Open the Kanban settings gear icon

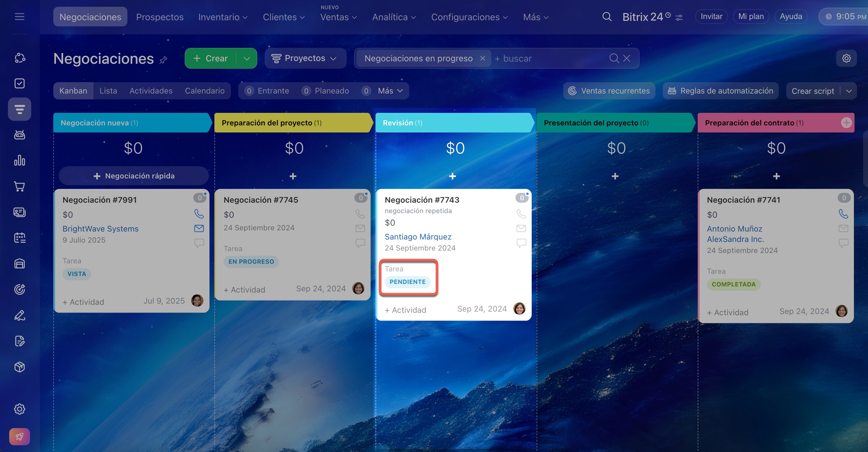click(x=846, y=58)
